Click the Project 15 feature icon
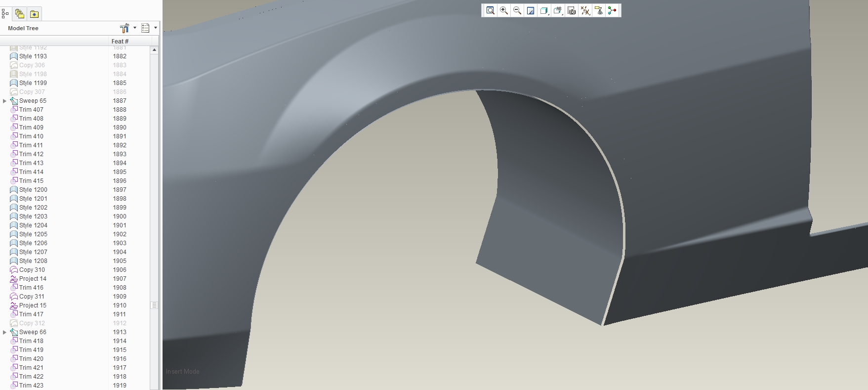868x390 pixels. tap(14, 305)
